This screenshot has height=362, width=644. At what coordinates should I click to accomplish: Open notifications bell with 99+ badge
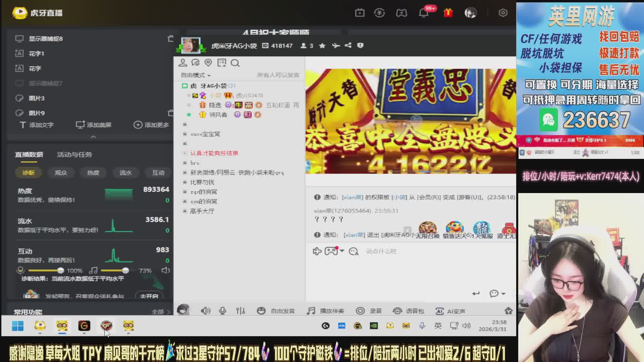tap(424, 13)
